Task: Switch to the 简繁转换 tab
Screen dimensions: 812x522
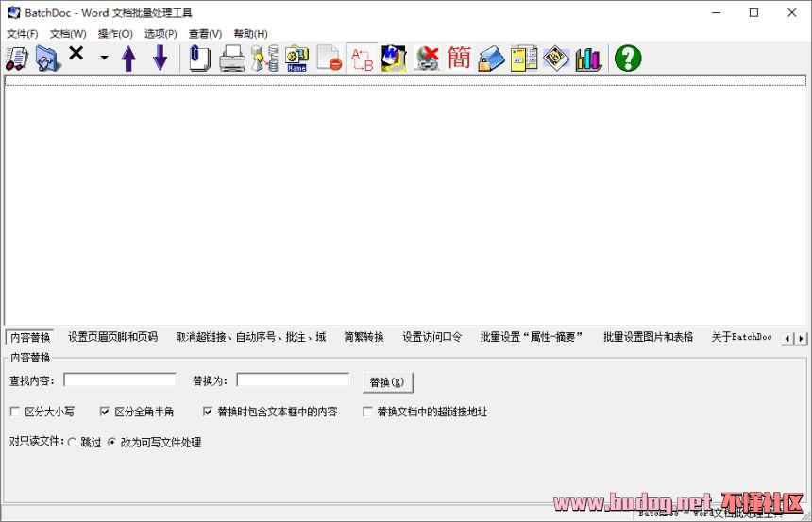Action: pyautogui.click(x=364, y=337)
